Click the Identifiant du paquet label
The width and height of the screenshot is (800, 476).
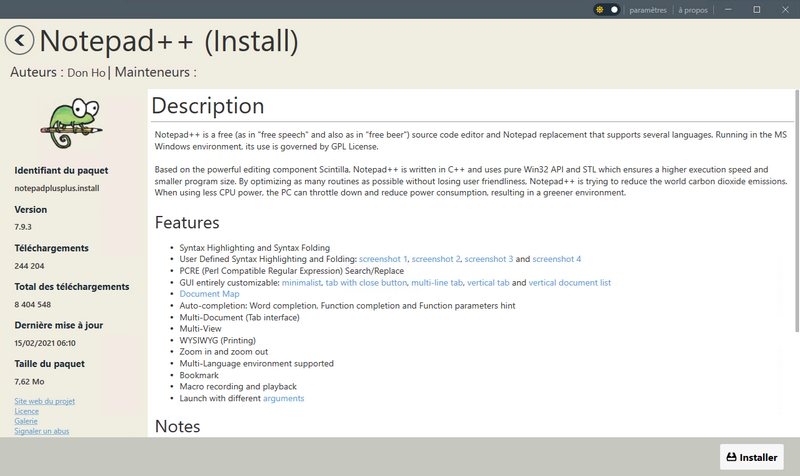tap(61, 170)
